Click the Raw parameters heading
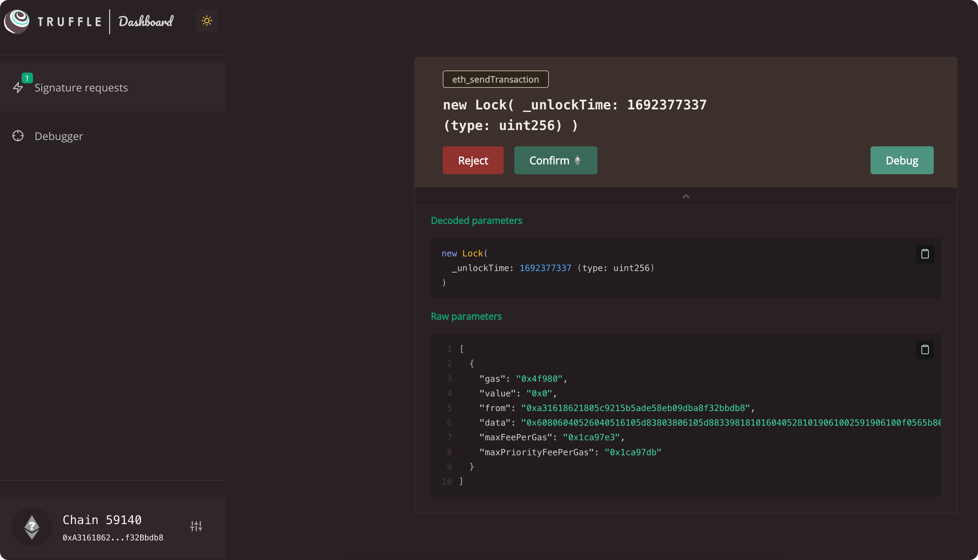This screenshot has width=978, height=560. click(466, 317)
